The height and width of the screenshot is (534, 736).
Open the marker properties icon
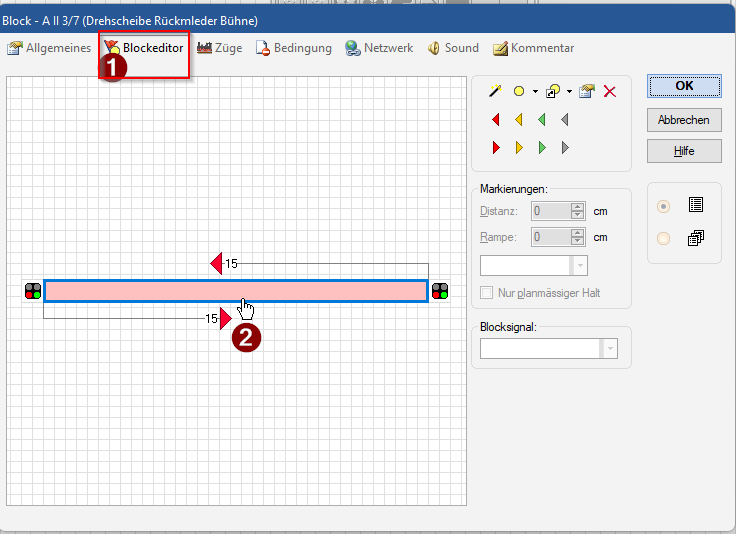coord(587,91)
